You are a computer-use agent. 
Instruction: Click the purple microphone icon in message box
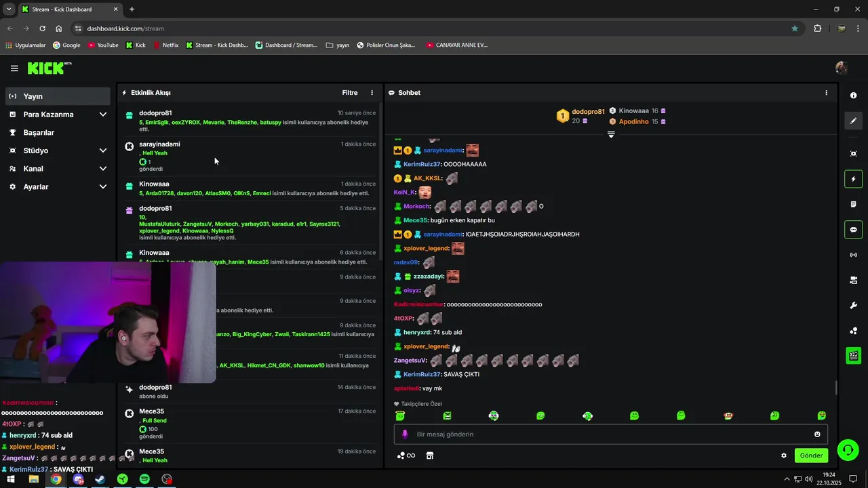(x=405, y=434)
